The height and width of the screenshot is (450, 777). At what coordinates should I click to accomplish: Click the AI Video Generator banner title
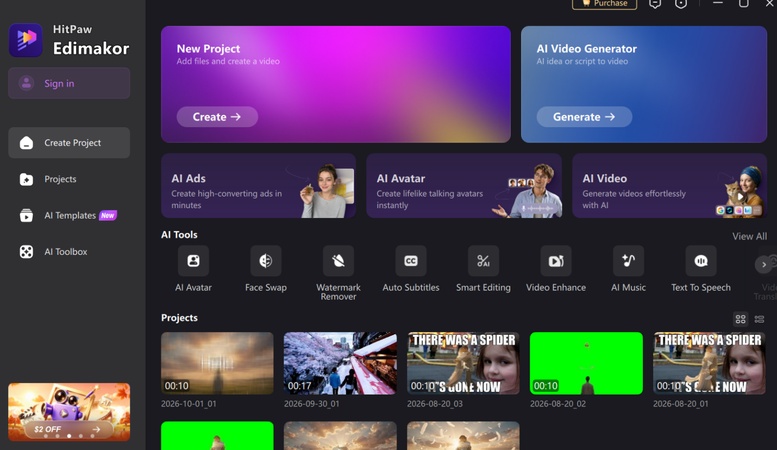click(587, 49)
